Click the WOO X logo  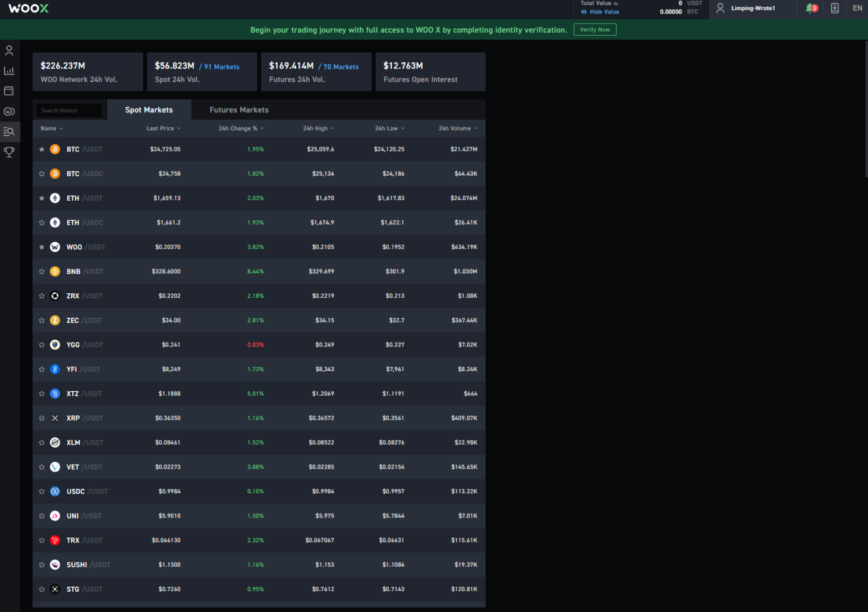click(29, 8)
